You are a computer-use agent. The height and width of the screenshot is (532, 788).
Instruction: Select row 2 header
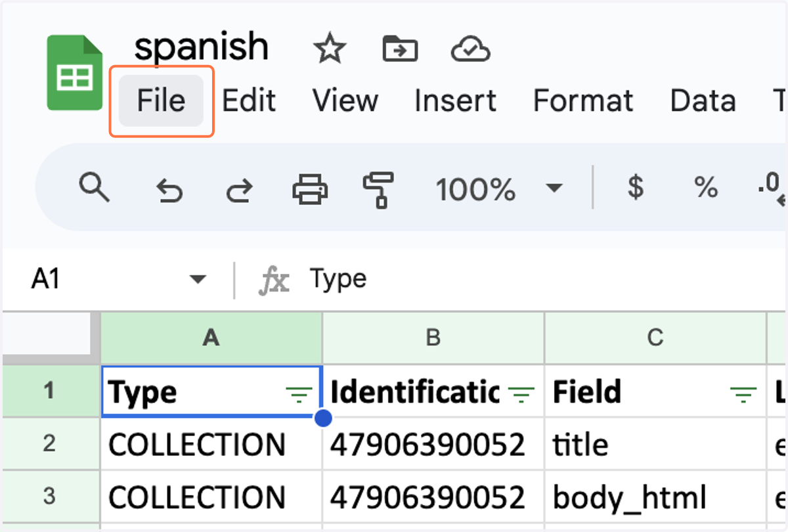point(50,443)
